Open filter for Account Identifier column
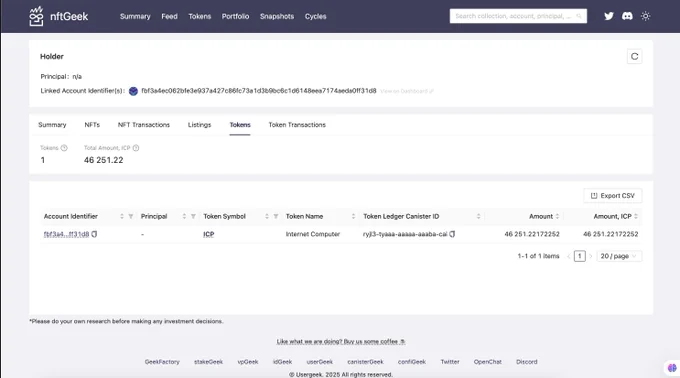The height and width of the screenshot is (378, 680). tap(131, 216)
